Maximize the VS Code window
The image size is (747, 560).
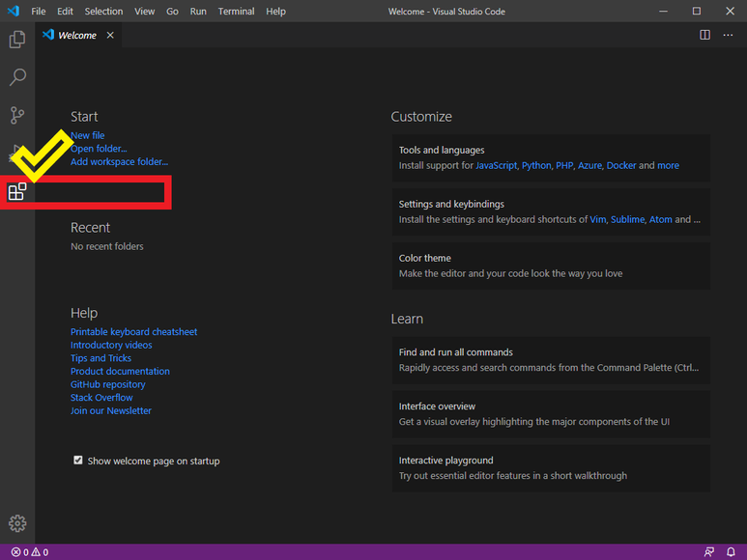click(x=697, y=11)
